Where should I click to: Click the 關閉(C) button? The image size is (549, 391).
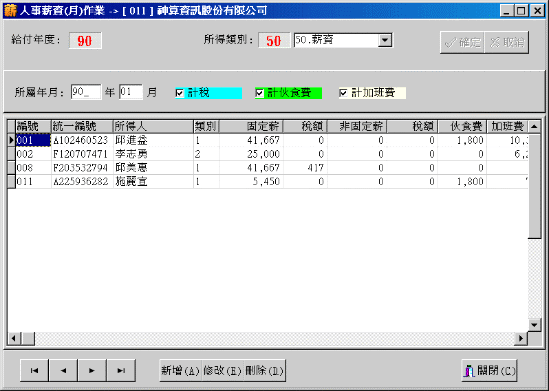[x=489, y=370]
